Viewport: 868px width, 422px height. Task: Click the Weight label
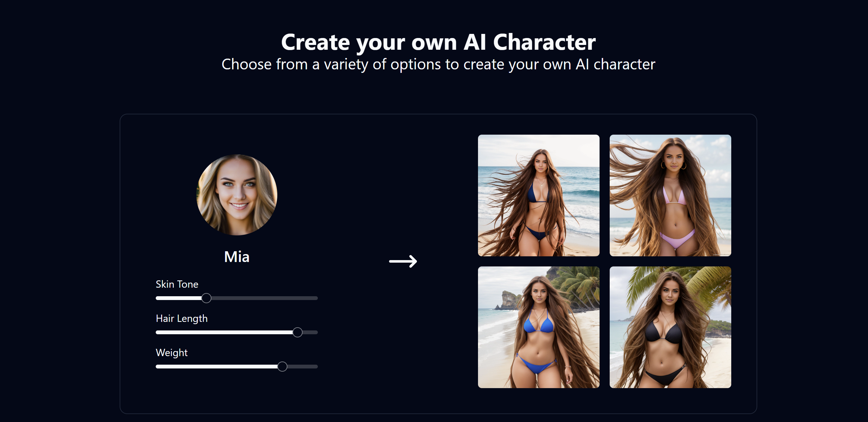coord(172,353)
